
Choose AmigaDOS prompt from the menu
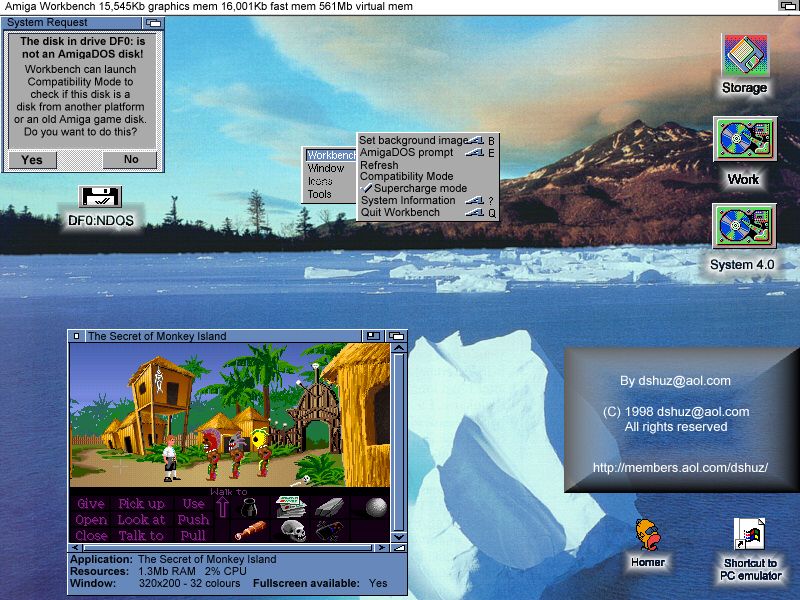pyautogui.click(x=407, y=153)
